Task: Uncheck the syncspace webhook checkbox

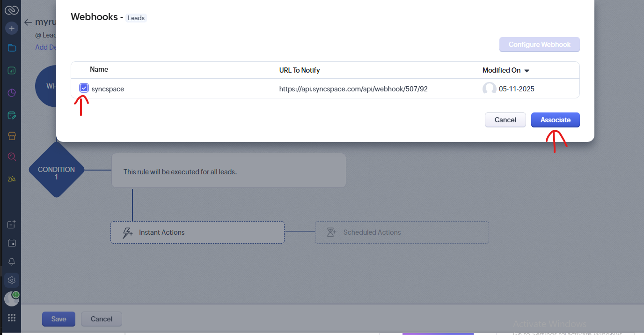Action: [84, 88]
